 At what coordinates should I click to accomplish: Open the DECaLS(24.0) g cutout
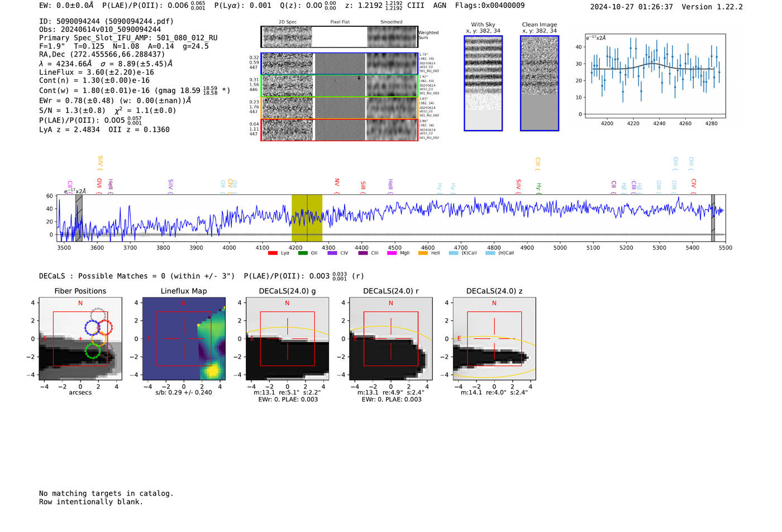287,339
